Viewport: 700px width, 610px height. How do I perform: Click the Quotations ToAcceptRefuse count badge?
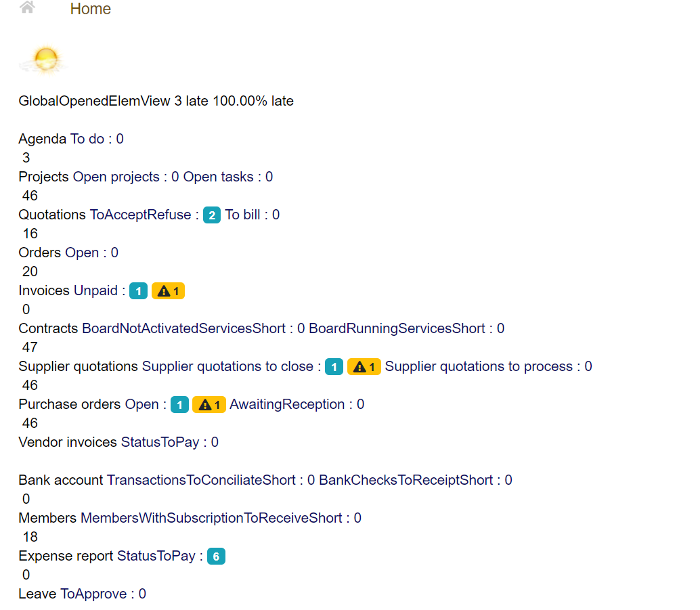click(x=211, y=215)
